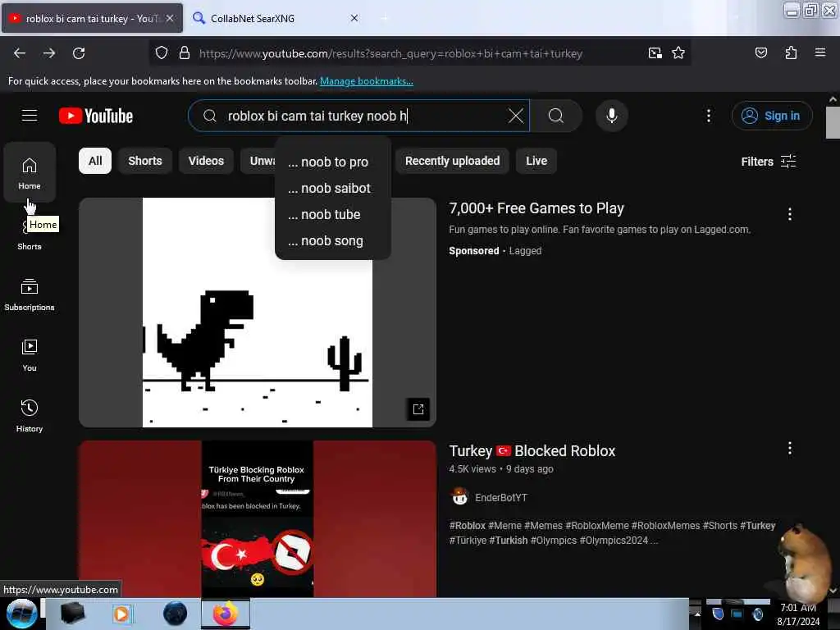Open YouTube settings three-dot menu

[708, 116]
